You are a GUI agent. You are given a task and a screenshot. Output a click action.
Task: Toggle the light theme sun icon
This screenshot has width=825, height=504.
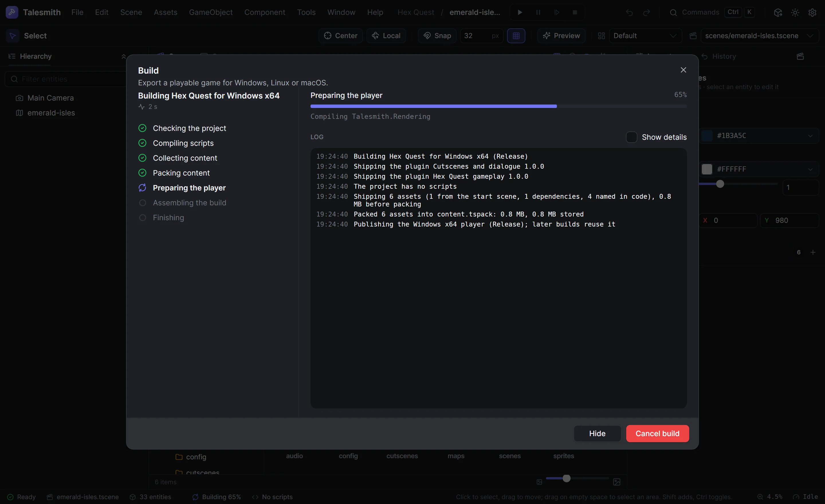(795, 12)
